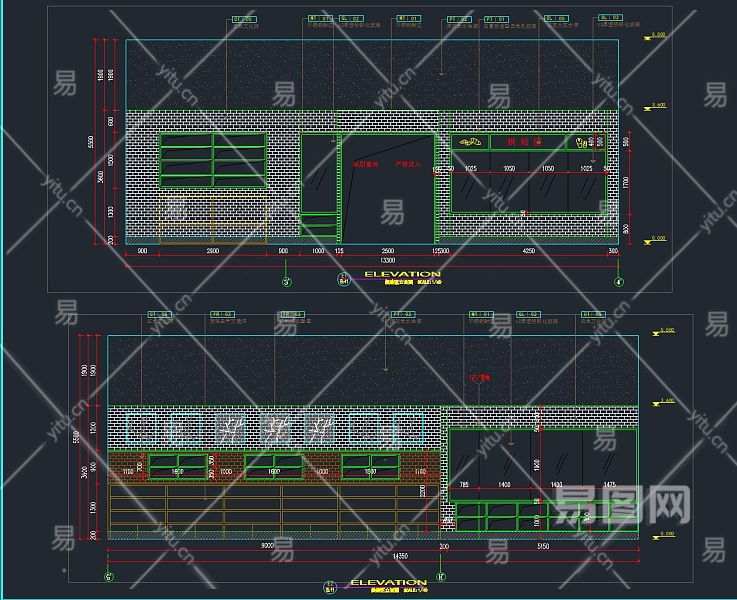Click the 1475 dimension text
Screen dimensions: 737x600
coord(609,484)
